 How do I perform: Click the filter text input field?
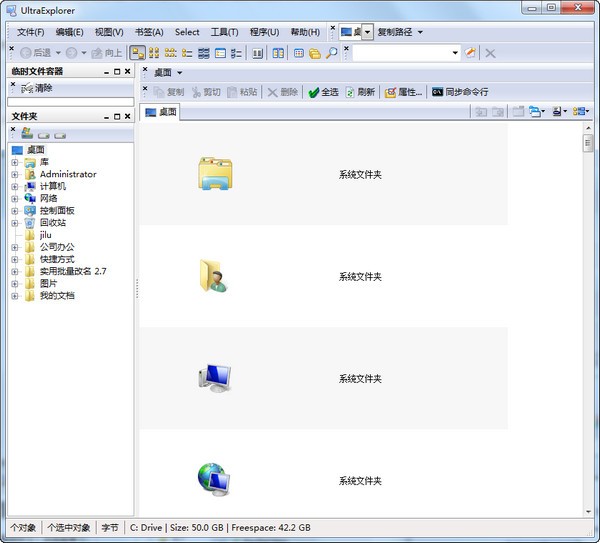pyautogui.click(x=401, y=53)
